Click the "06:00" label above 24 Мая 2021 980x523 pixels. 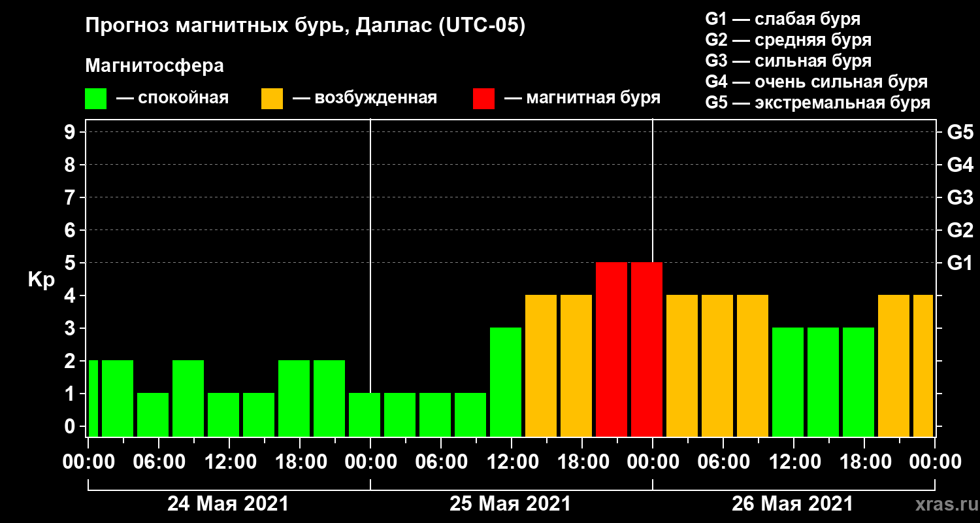159,462
